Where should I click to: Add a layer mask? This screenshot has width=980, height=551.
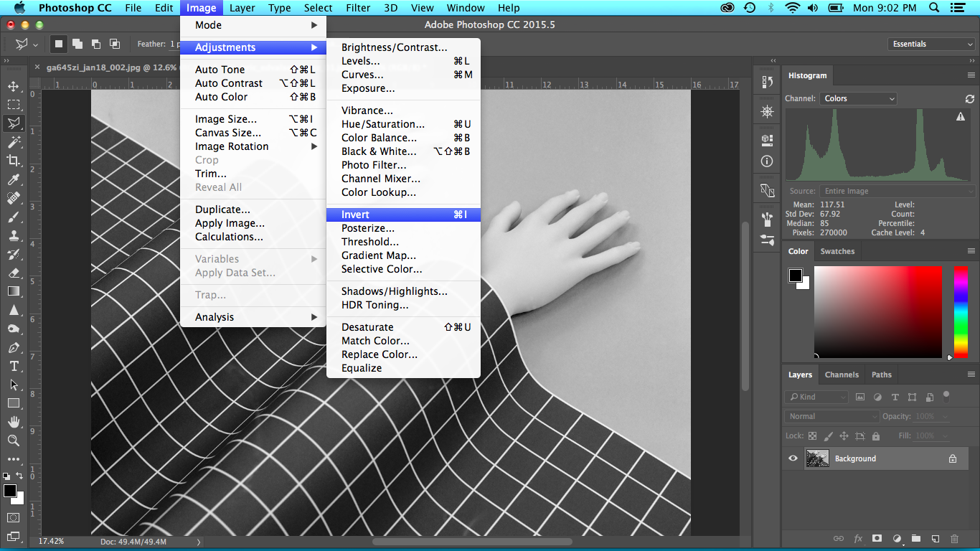pyautogui.click(x=877, y=539)
